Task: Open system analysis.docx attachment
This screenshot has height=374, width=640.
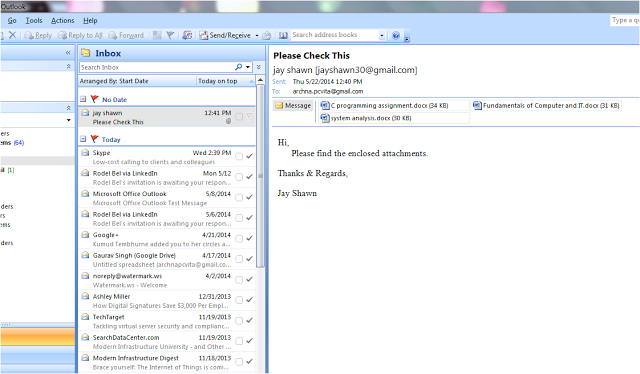Action: tap(394, 118)
